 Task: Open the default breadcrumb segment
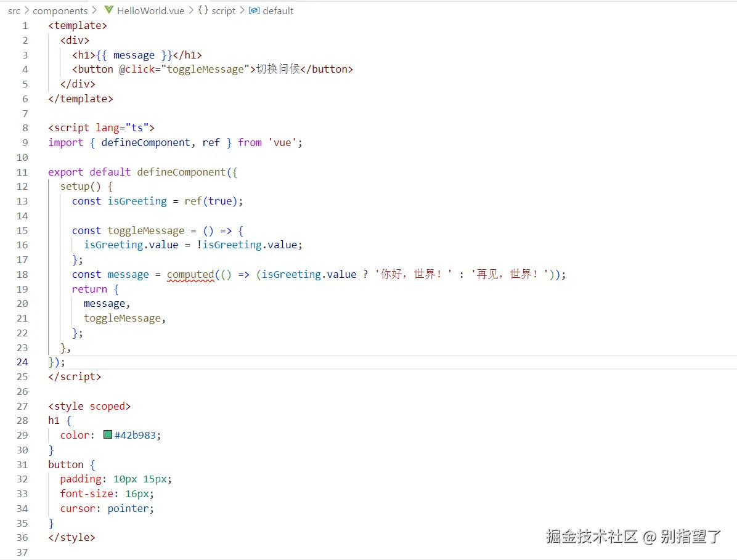pos(278,10)
